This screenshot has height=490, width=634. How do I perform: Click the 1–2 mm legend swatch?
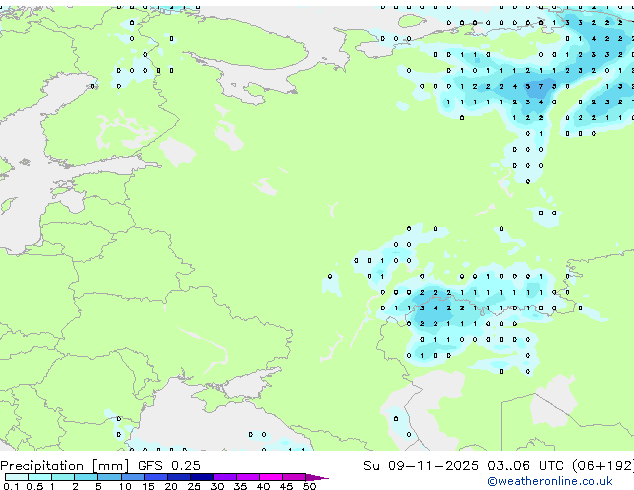pos(63,477)
